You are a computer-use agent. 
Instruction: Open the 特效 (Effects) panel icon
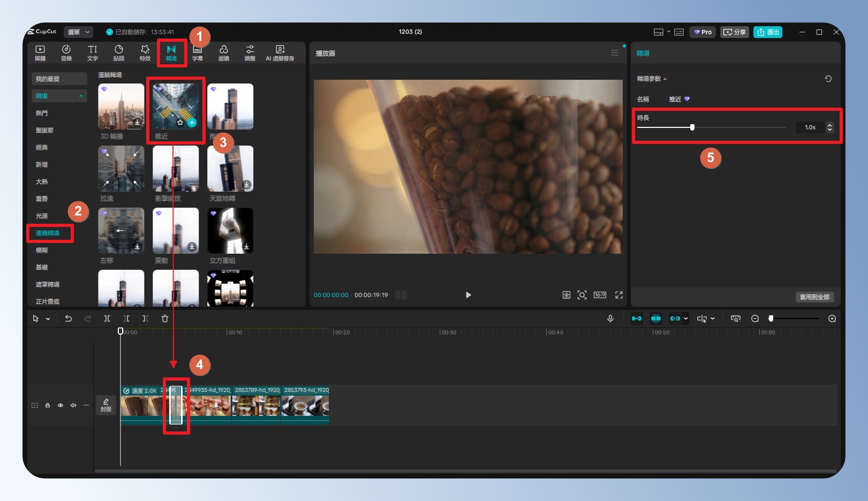pyautogui.click(x=145, y=52)
